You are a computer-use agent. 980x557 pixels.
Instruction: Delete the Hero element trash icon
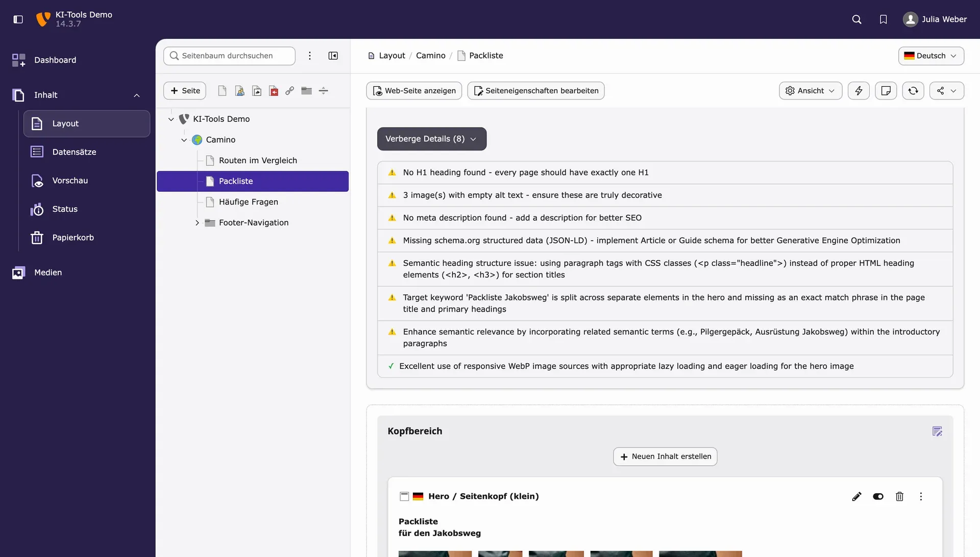coord(900,497)
